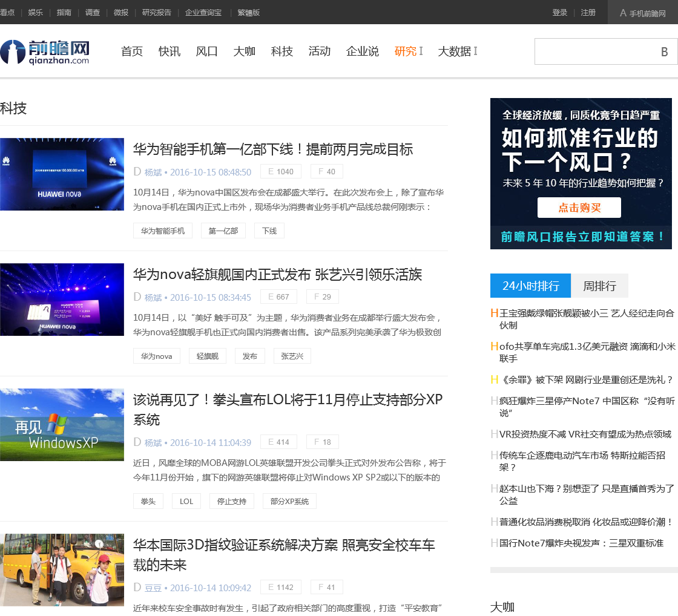The image size is (678, 616).
Task: Open ranking item 疯狂爆炸三星停产Note7
Action: click(587, 407)
